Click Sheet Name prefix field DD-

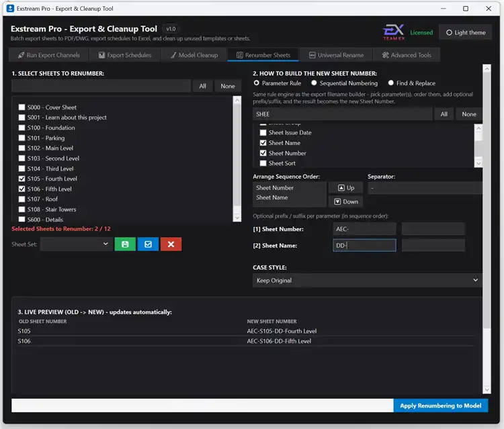[x=364, y=245]
